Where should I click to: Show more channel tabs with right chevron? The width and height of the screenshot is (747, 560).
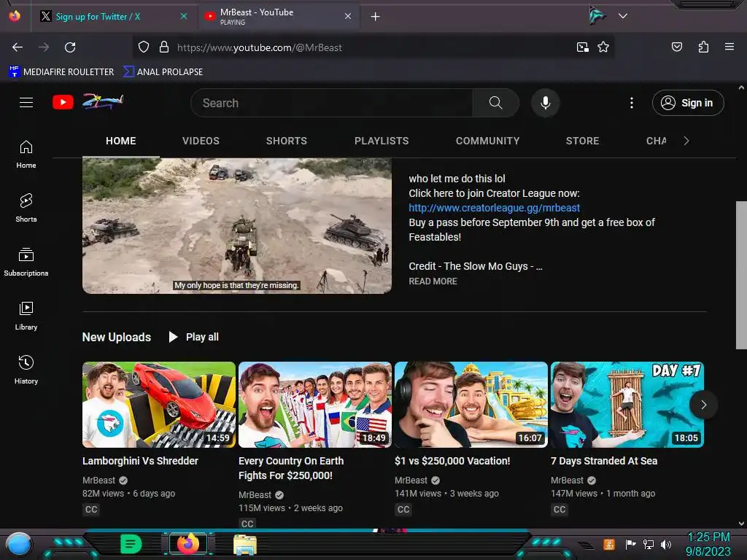tap(686, 141)
